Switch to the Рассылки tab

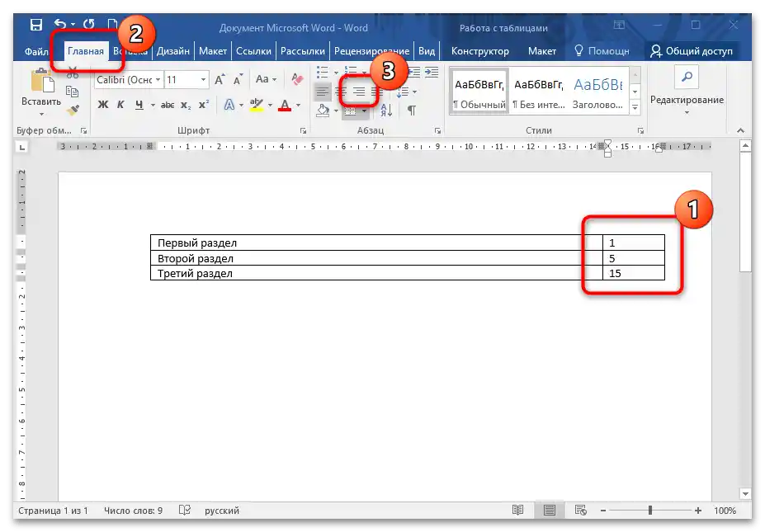(303, 51)
